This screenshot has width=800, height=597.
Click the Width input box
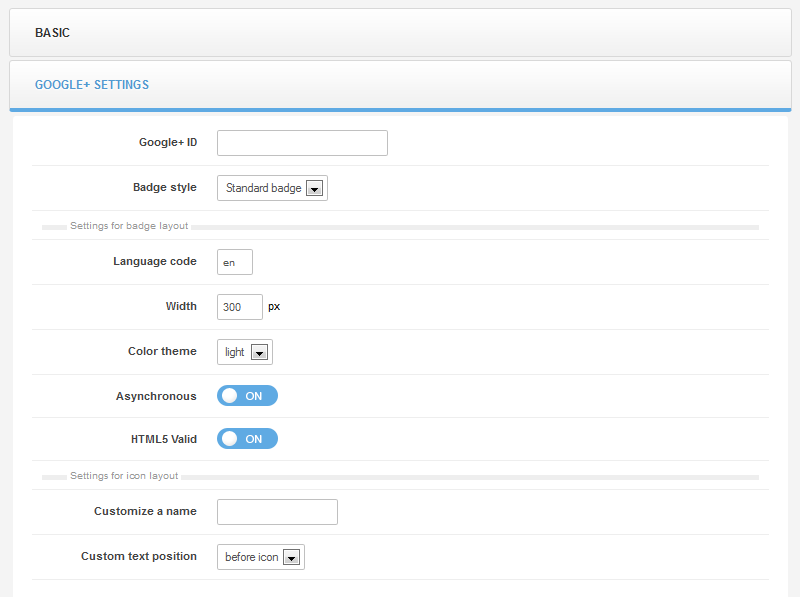(x=240, y=307)
